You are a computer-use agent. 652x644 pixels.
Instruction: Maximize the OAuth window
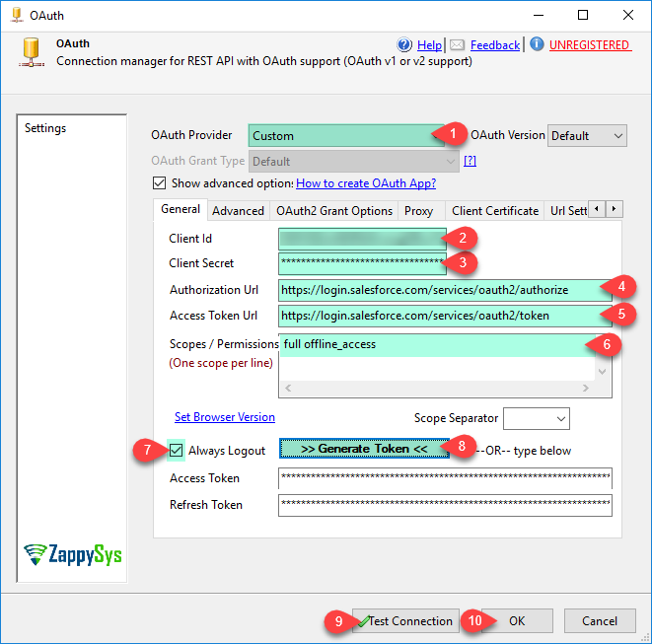583,15
